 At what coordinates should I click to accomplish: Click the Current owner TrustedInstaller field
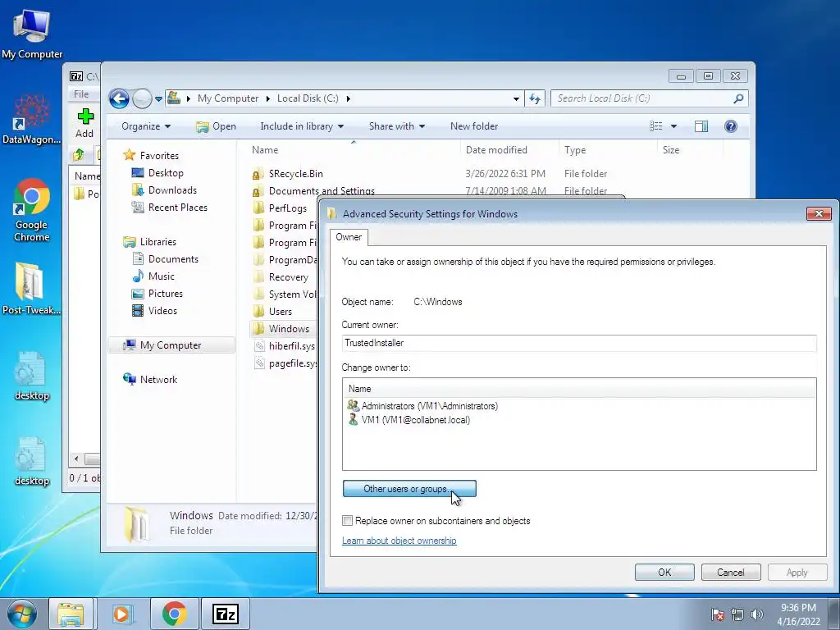[579, 343]
